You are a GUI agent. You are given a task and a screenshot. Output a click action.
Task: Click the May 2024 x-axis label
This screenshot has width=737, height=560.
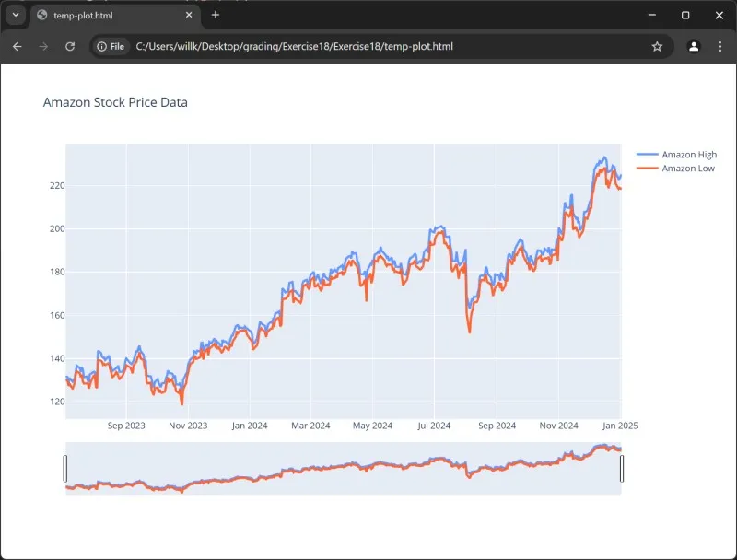coord(372,426)
